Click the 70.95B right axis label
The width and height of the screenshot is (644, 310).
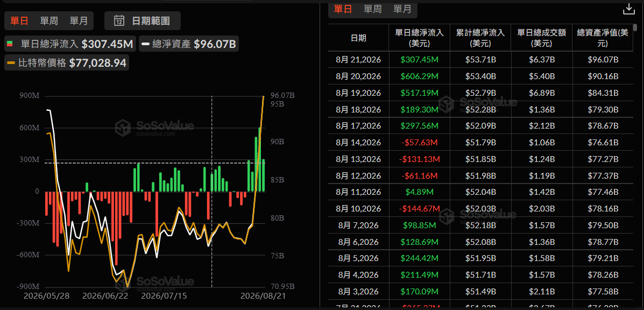[x=282, y=286]
